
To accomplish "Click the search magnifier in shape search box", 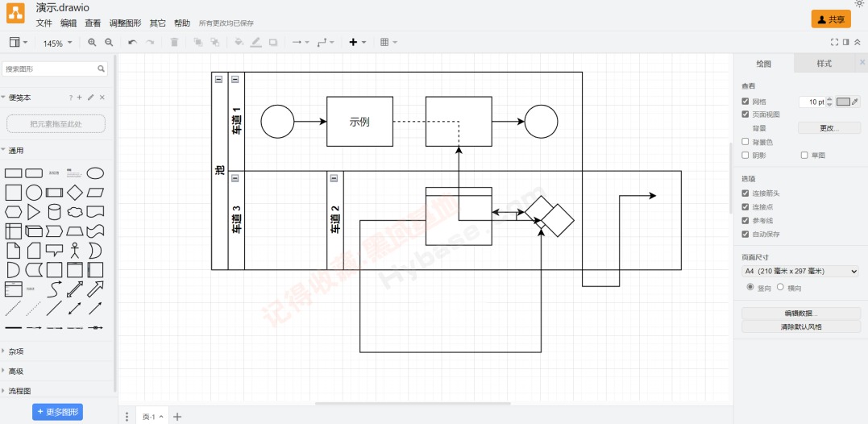I will click(x=102, y=69).
